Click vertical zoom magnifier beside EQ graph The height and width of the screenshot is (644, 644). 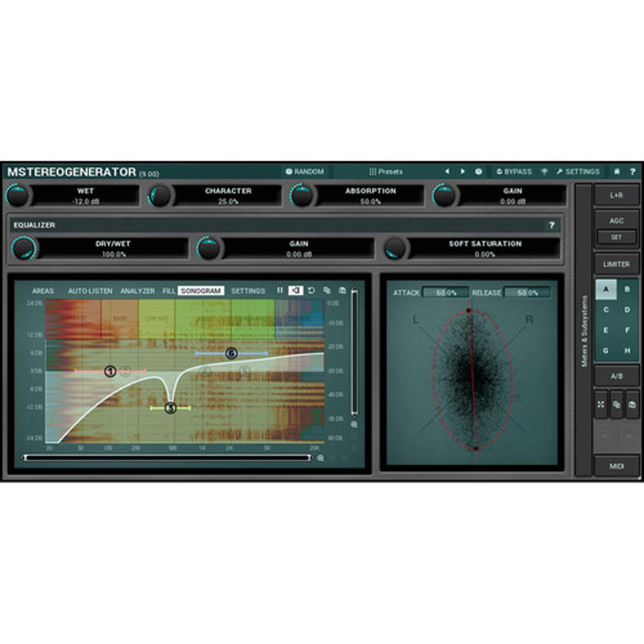click(354, 425)
